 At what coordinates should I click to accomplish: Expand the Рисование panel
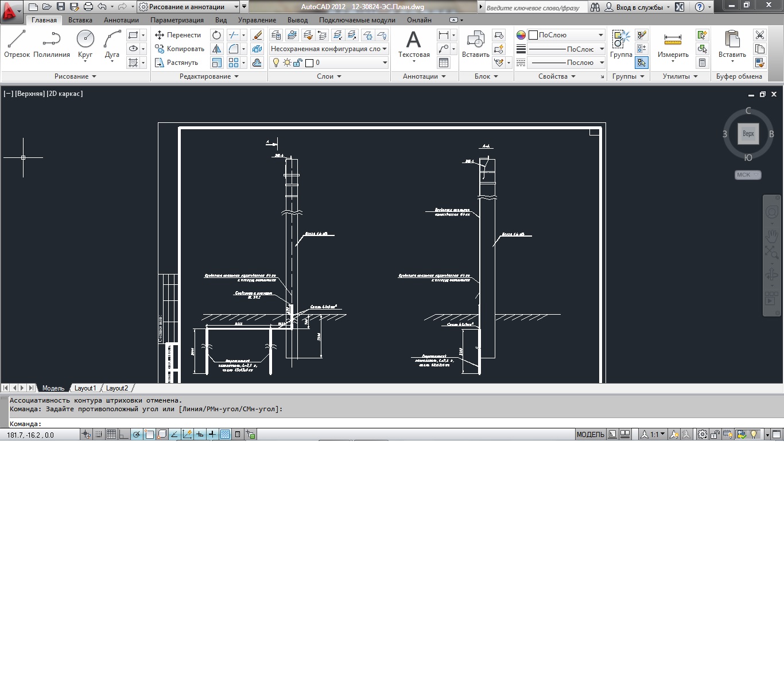pos(75,76)
